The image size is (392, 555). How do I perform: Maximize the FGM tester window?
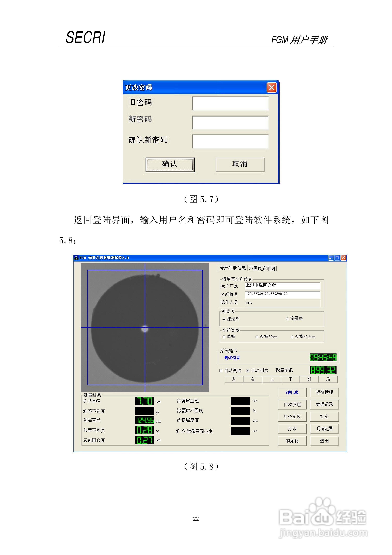pyautogui.click(x=337, y=258)
